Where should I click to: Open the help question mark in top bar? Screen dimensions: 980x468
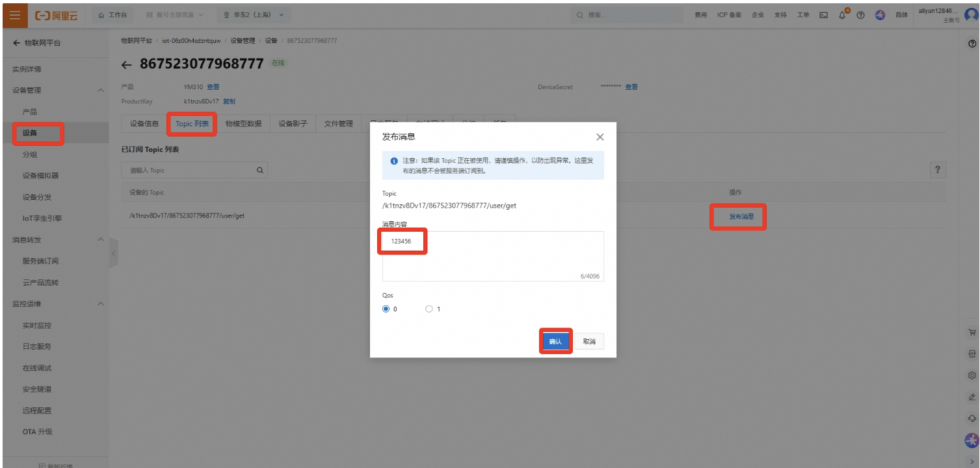pos(860,15)
